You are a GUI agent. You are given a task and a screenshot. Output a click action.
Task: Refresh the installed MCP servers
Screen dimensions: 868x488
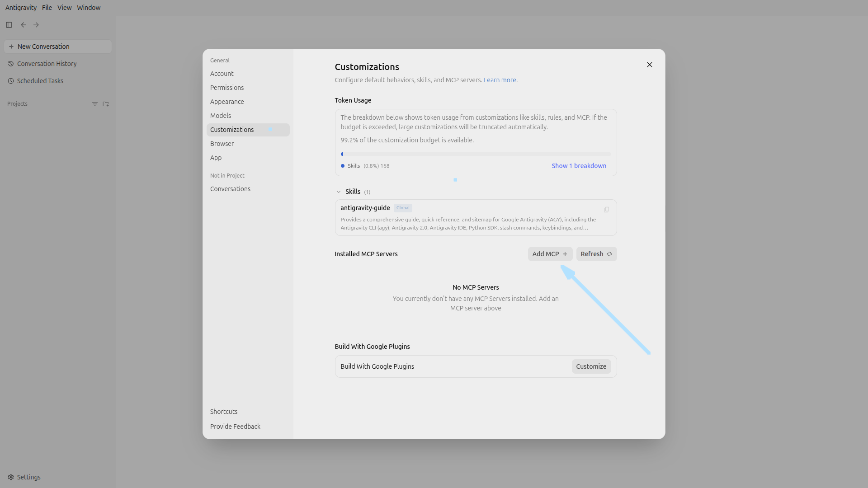[596, 254]
